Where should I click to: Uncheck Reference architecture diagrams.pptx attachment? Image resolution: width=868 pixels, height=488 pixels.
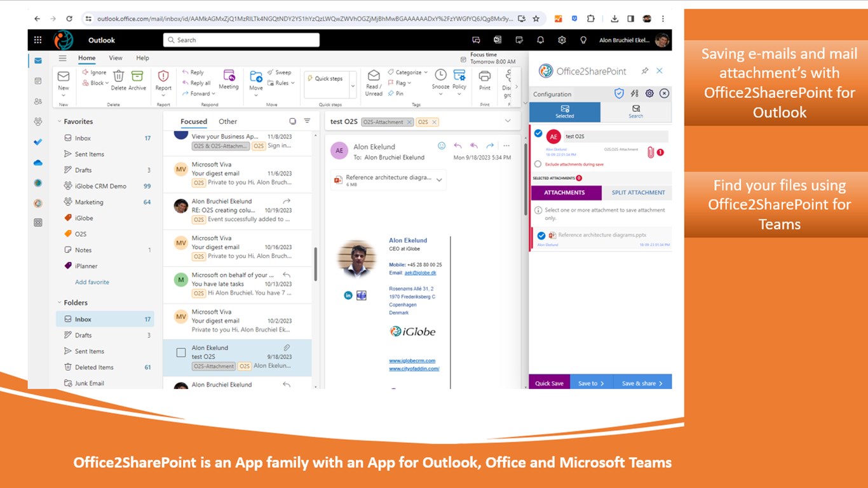pos(541,235)
